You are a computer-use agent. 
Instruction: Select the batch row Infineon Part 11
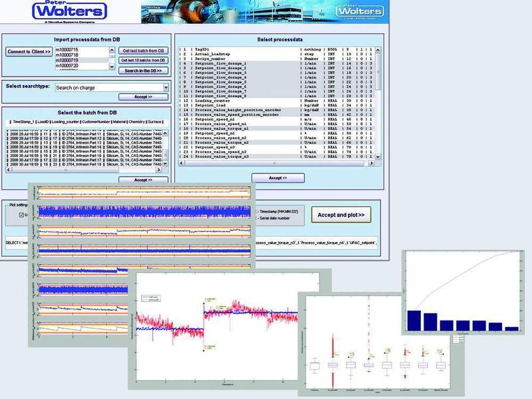click(x=84, y=134)
